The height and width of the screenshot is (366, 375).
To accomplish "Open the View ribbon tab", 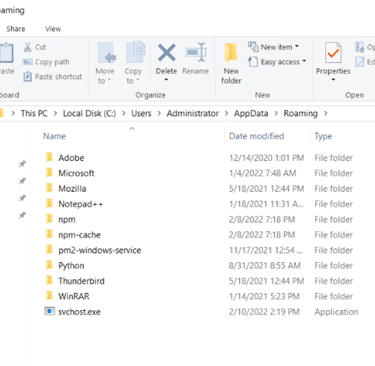I will pos(53,29).
